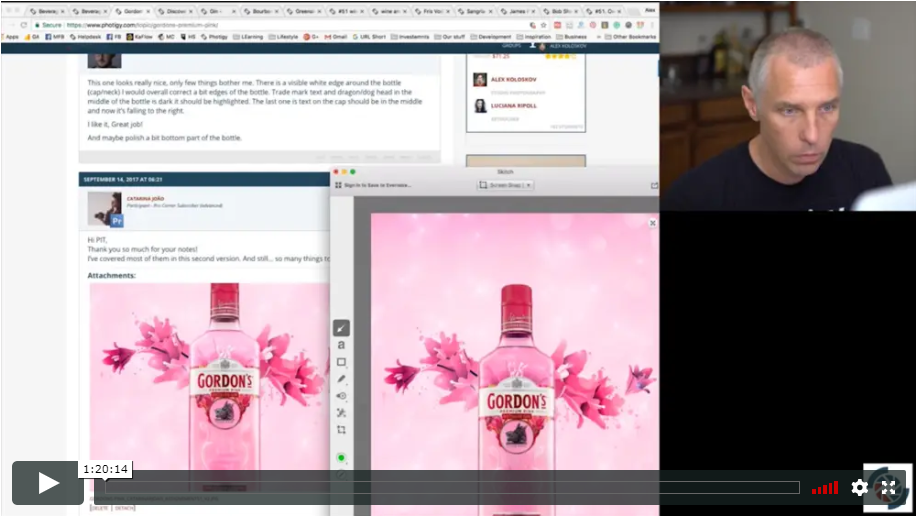
Task: Open the KaFlow bookmark
Action: coord(139,37)
